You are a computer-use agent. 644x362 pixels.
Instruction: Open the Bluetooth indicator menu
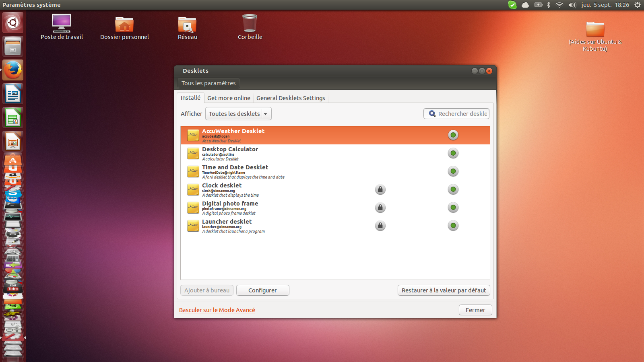[x=549, y=5]
